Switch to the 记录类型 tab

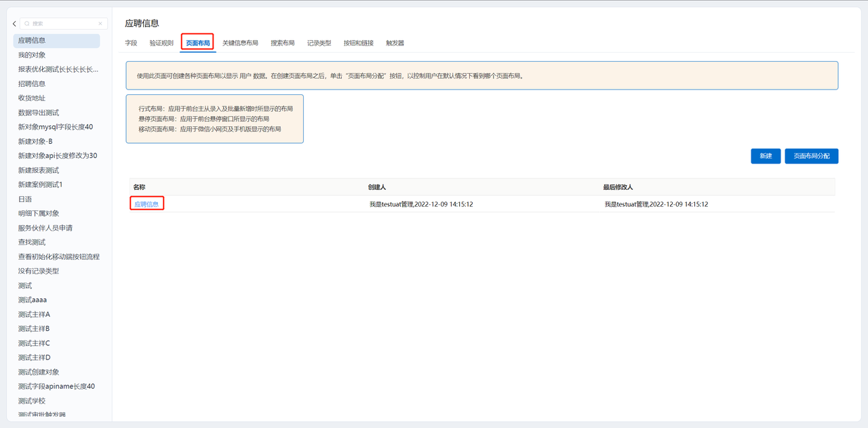point(319,43)
